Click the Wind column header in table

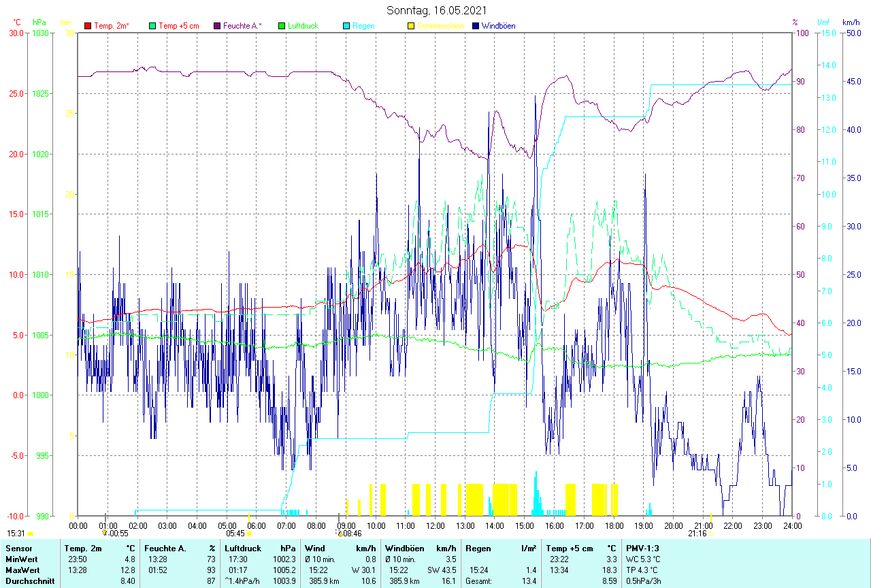point(314,548)
